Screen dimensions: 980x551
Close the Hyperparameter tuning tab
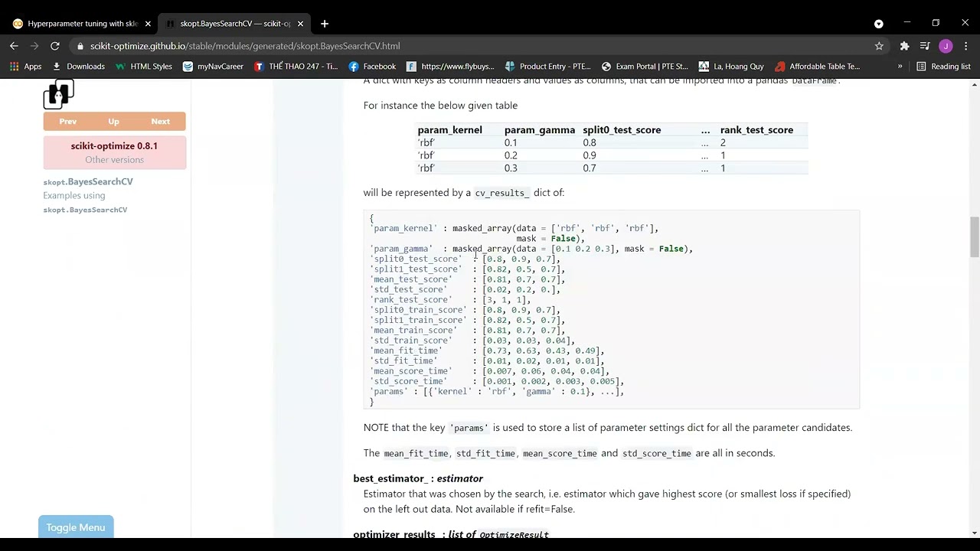tap(148, 24)
